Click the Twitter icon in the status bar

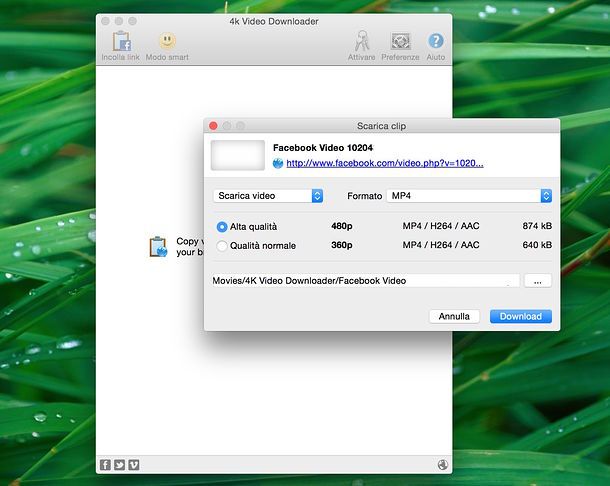coord(119,464)
